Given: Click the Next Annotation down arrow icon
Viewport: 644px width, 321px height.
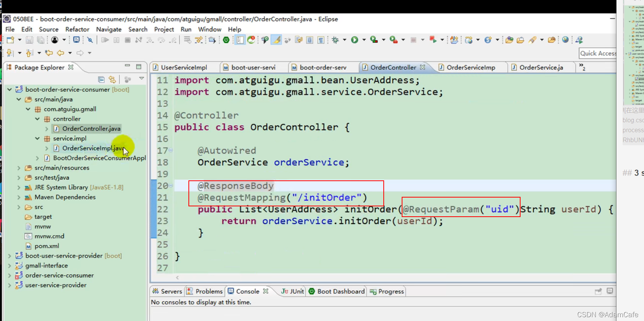Looking at the screenshot, I should click(10, 53).
